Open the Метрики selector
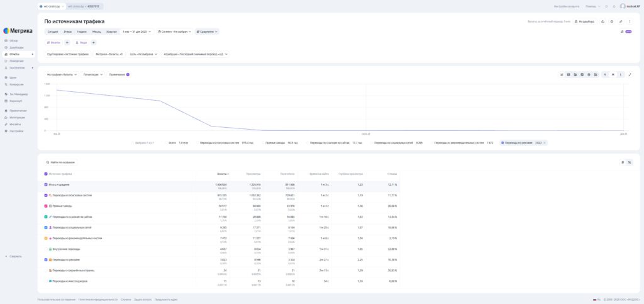 coord(109,54)
